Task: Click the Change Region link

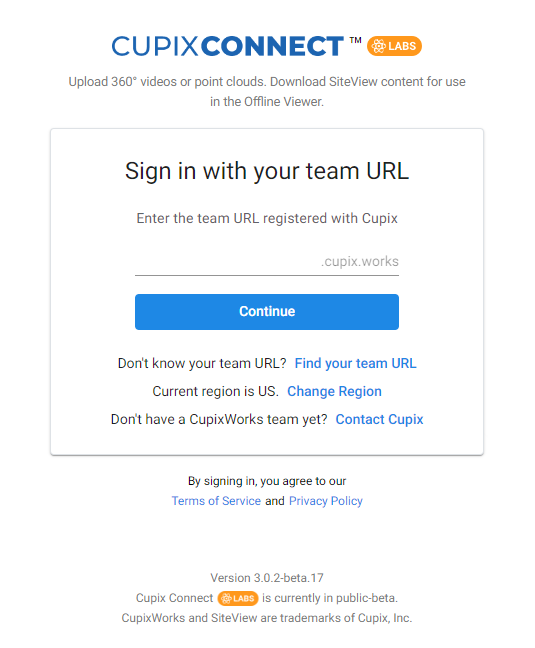Action: point(334,391)
